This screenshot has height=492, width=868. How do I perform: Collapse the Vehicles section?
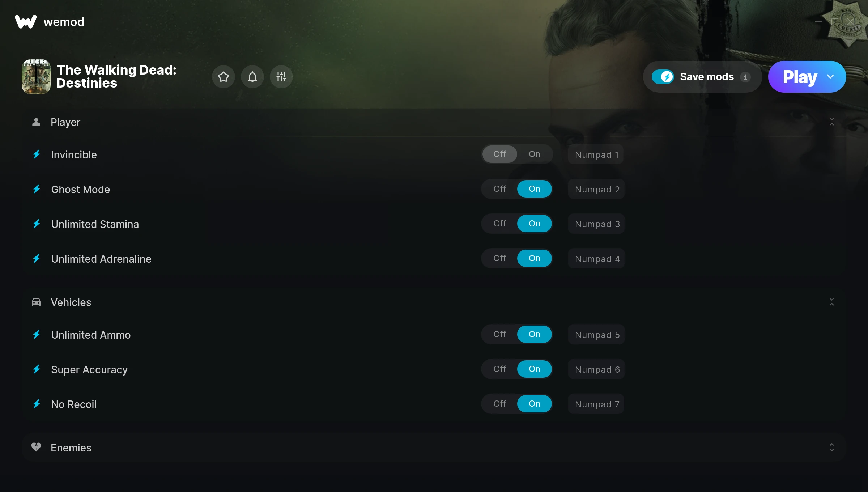click(x=831, y=302)
